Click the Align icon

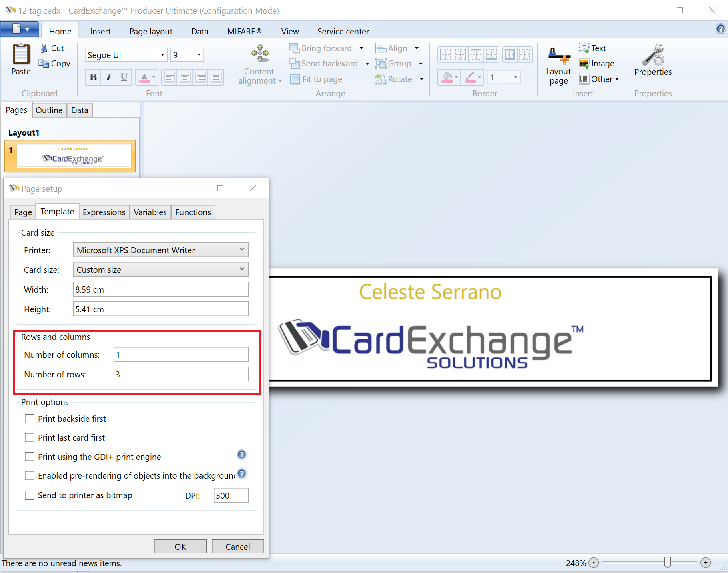point(381,48)
